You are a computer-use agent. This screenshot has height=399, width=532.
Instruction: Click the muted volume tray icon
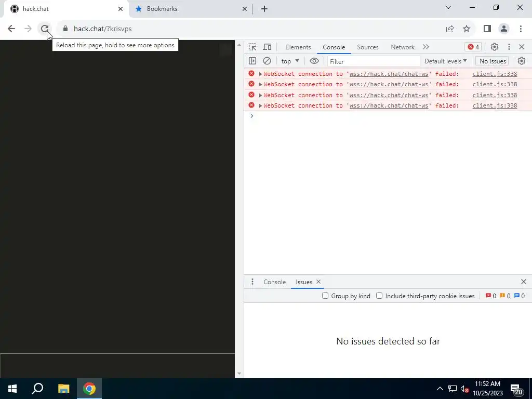tap(465, 389)
